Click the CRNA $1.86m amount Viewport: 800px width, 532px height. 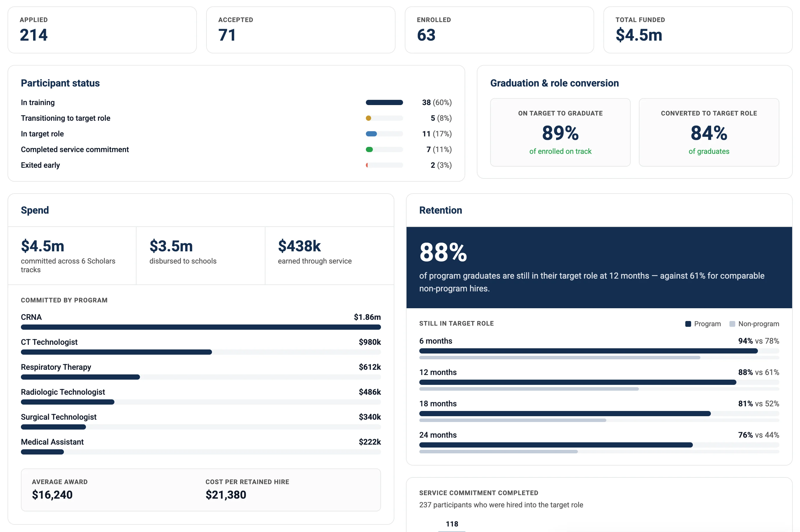point(367,317)
